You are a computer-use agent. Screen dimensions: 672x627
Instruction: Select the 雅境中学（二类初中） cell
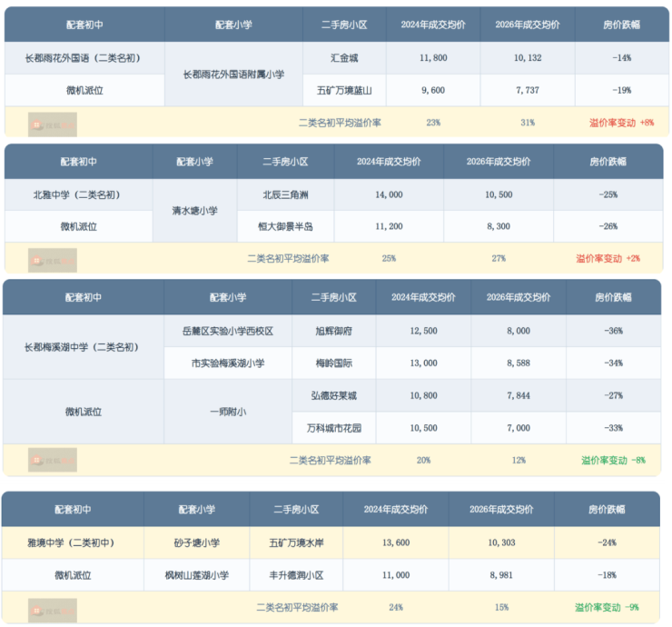pos(73,542)
